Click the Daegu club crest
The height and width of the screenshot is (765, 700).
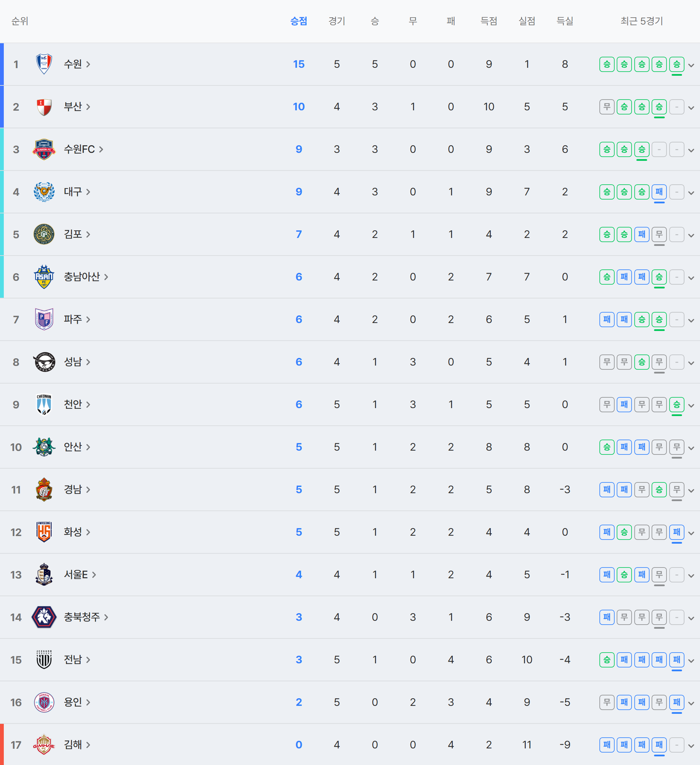pos(44,192)
